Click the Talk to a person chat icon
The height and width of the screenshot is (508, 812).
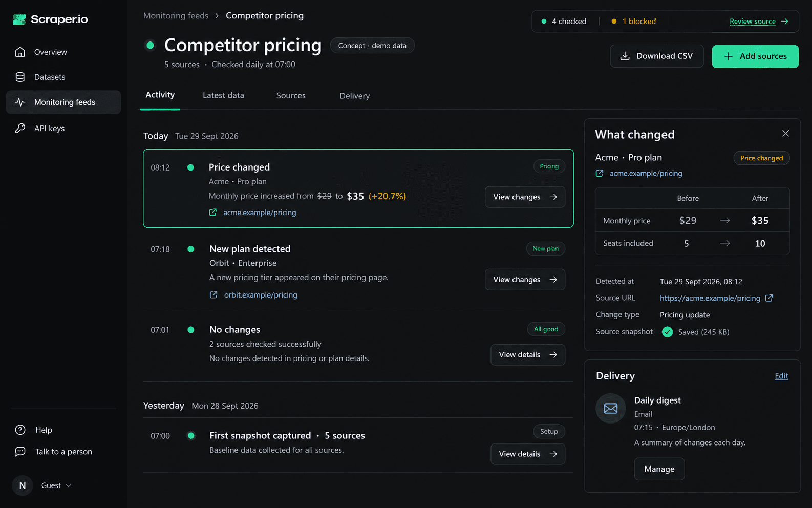tap(20, 451)
